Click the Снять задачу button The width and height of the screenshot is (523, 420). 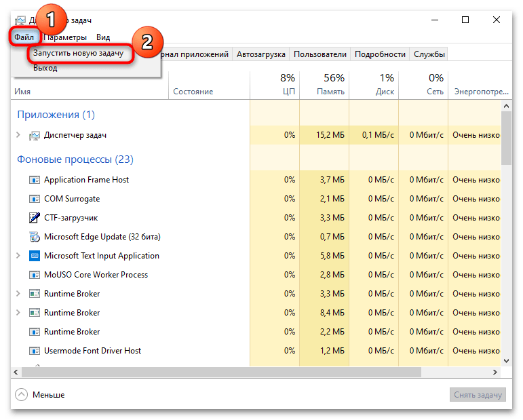(478, 395)
